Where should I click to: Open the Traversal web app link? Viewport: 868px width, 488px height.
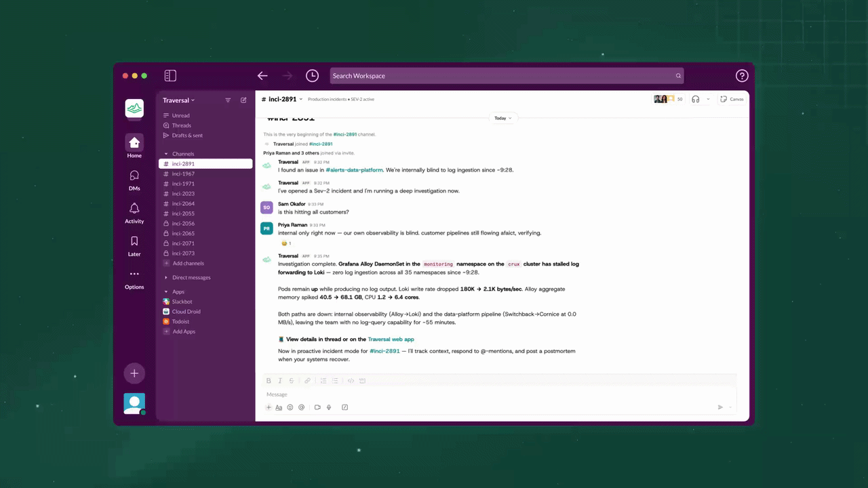tap(391, 339)
